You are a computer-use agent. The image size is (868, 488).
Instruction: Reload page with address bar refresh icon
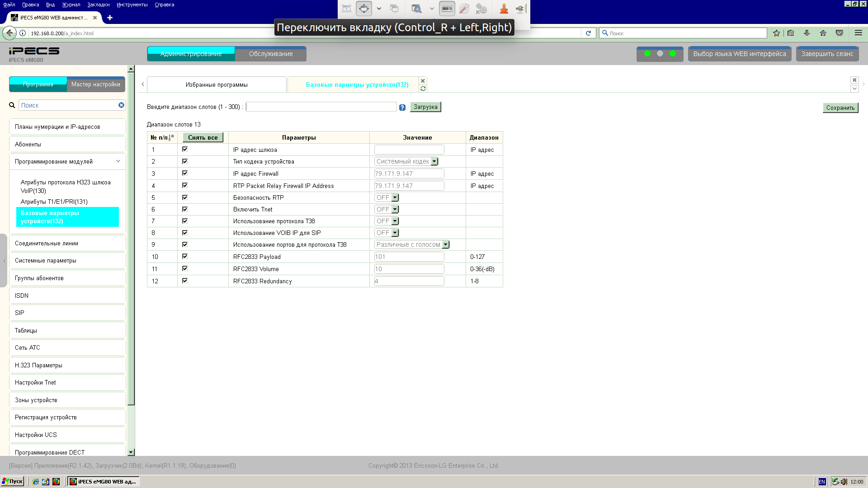pos(588,33)
